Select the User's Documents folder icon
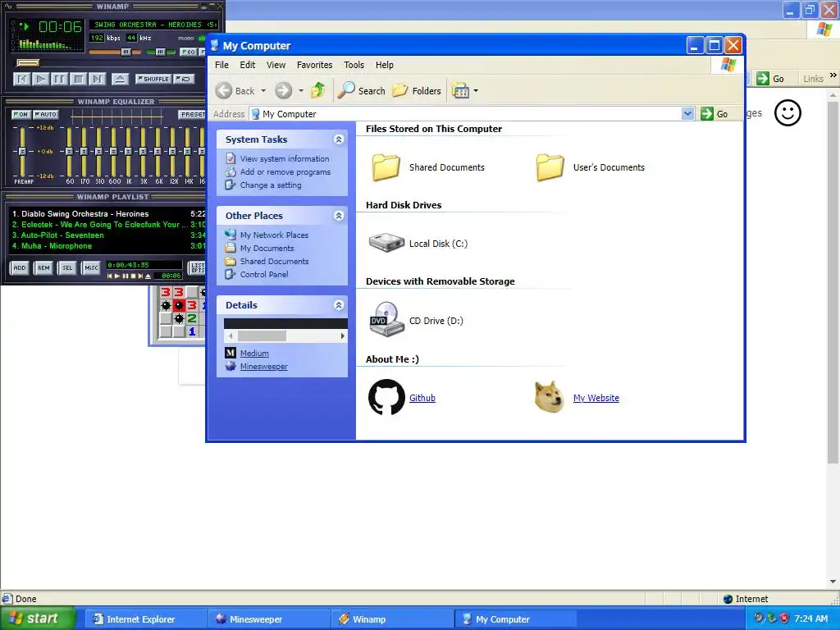The width and height of the screenshot is (840, 630). [x=550, y=167]
